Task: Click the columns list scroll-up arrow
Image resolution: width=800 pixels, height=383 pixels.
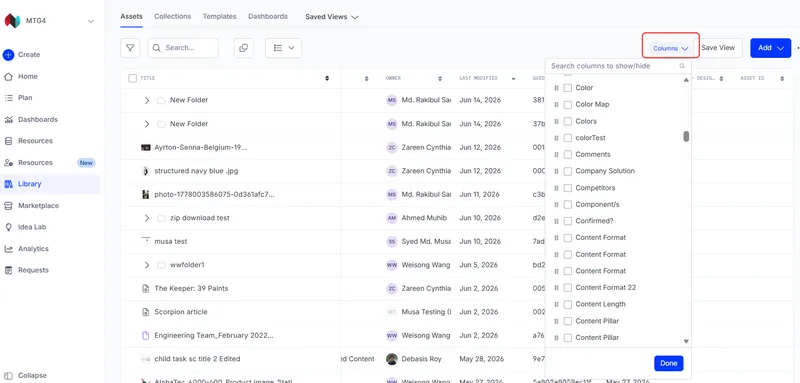Action: 686,80
